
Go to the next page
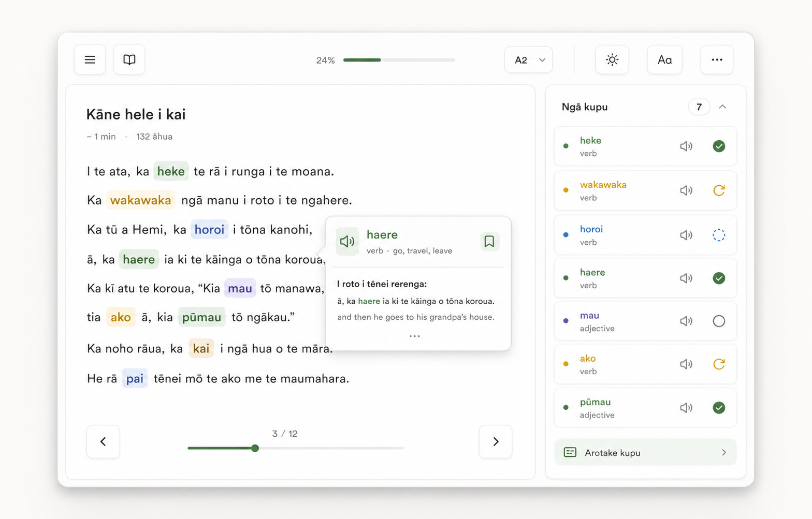(x=496, y=441)
